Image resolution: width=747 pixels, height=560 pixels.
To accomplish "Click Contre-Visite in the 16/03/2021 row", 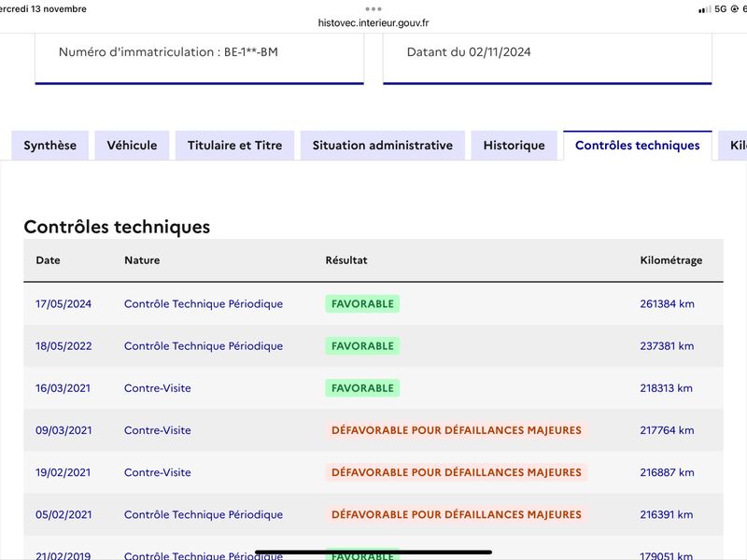I will [x=158, y=388].
